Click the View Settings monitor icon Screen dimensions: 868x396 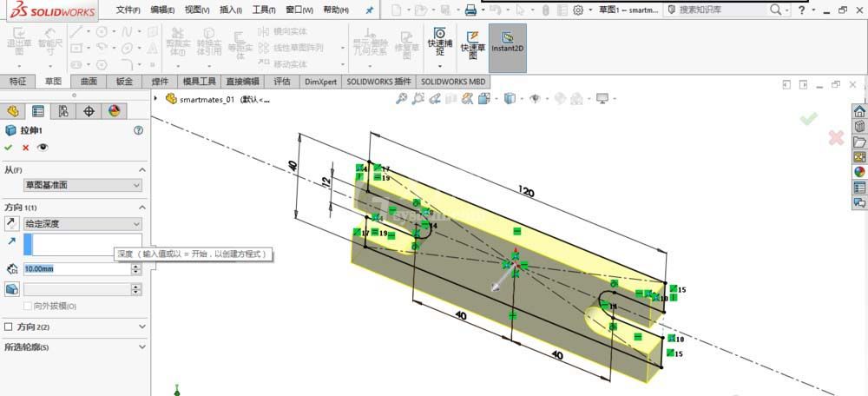(x=602, y=99)
